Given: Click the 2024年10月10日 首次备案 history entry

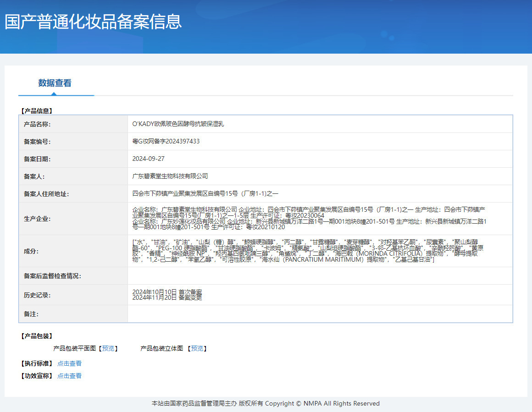Looking at the screenshot, I should click(167, 292).
